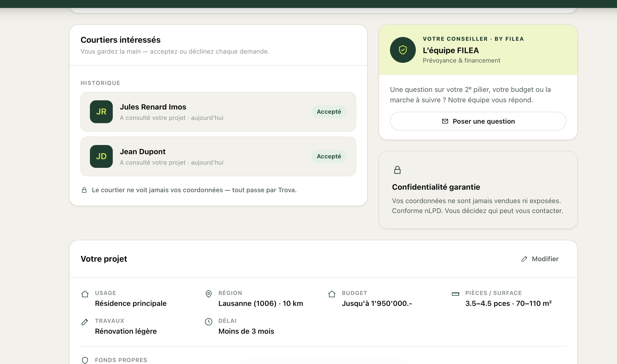Click Modifier to edit your project
This screenshot has height=364, width=617.
tap(540, 259)
